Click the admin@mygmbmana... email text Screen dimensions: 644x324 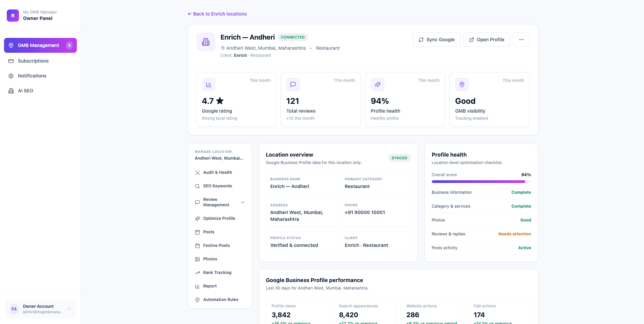[43, 312]
